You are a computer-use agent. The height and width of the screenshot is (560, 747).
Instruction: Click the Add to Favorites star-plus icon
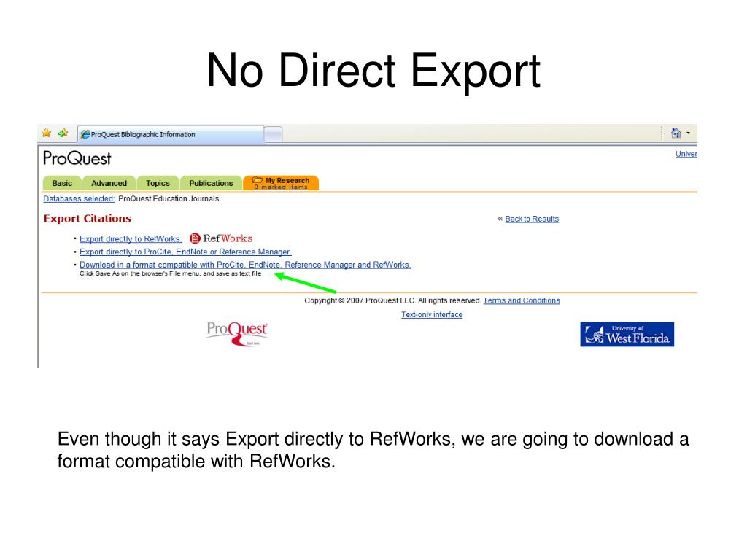63,133
